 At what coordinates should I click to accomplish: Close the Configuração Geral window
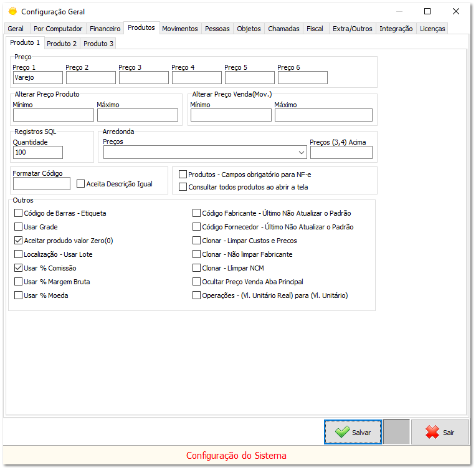coord(455,11)
